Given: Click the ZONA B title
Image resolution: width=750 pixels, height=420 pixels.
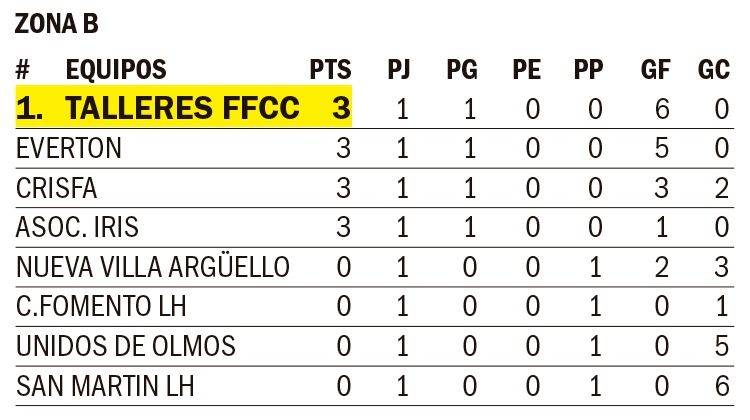Looking at the screenshot, I should (57, 25).
